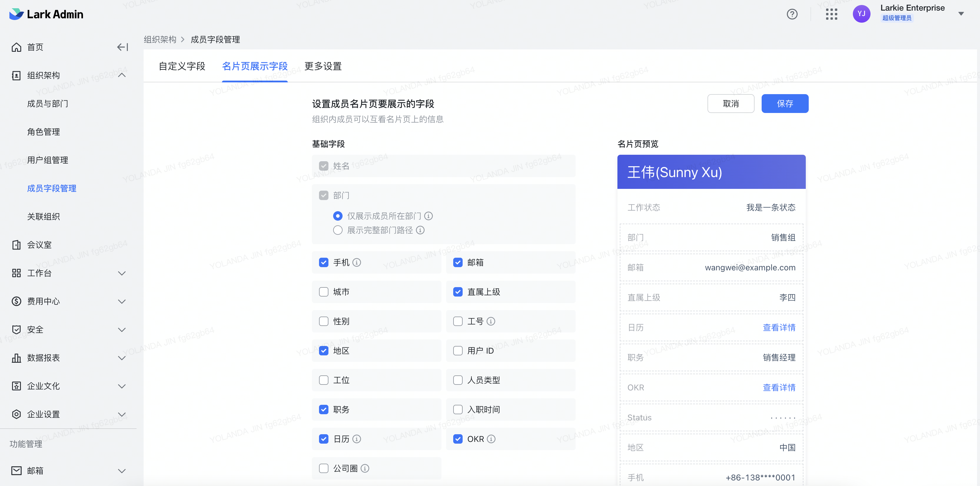The image size is (980, 486).
Task: Click the Lark Admin logo
Action: tap(46, 14)
